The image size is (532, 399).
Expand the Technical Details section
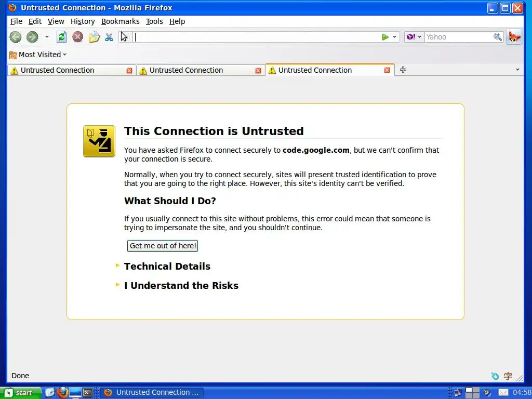pyautogui.click(x=167, y=267)
